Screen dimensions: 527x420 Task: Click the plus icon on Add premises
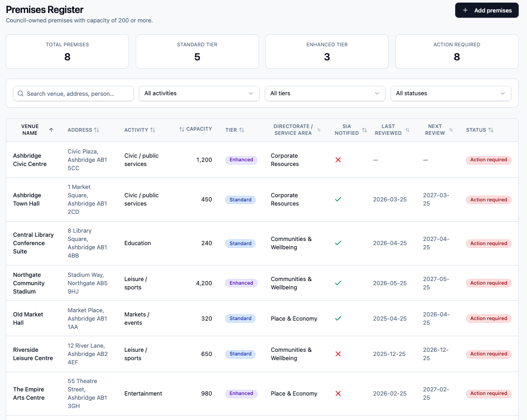465,10
